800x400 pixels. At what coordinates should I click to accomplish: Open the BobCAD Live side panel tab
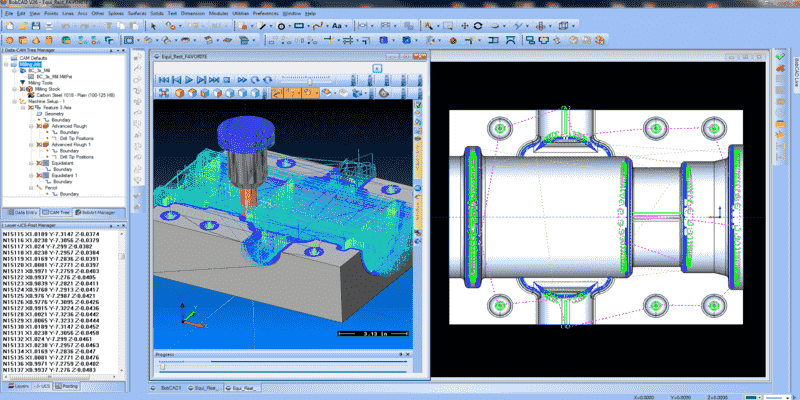[x=795, y=74]
